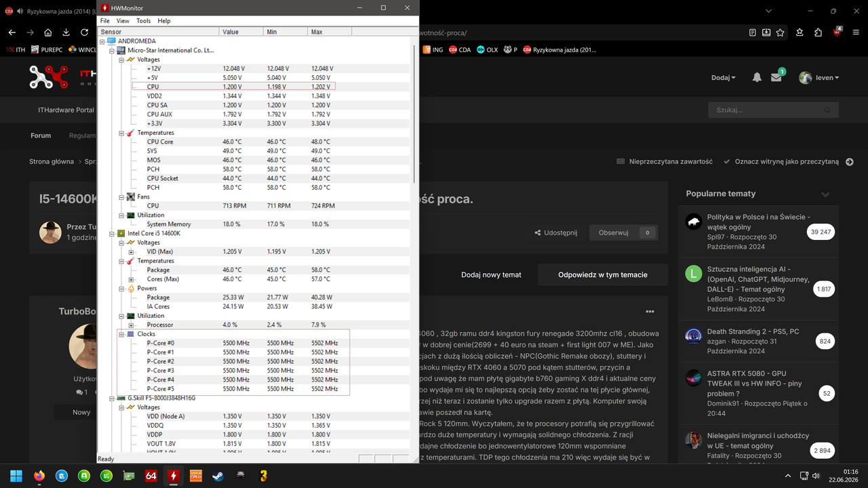
Task: Open the Steam taskbar icon
Action: coord(218,476)
